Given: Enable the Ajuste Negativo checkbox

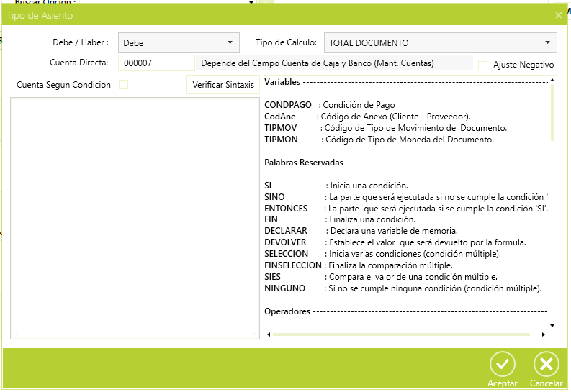Looking at the screenshot, I should coord(482,65).
